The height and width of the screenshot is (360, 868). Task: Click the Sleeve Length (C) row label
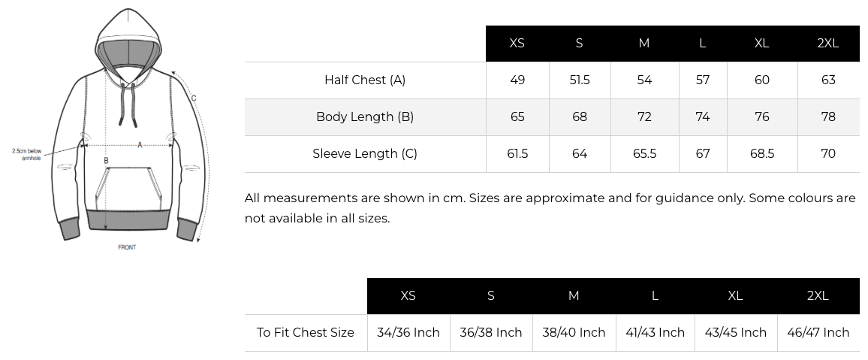[365, 153]
